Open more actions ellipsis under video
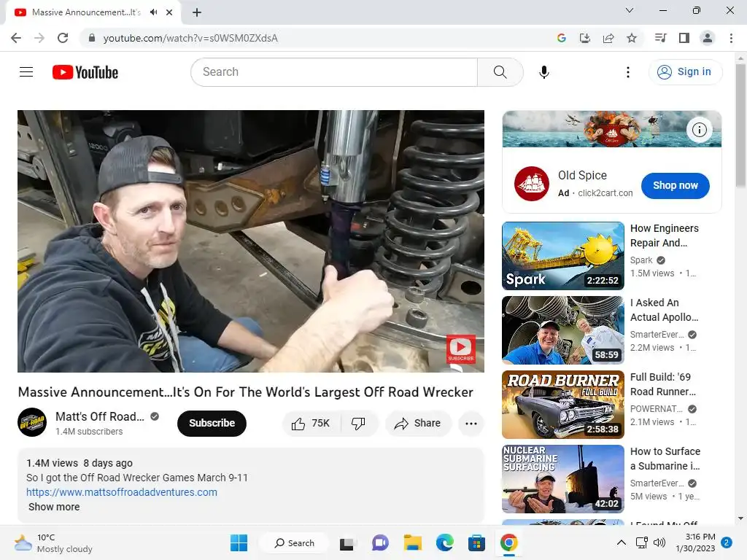747x560 pixels. pyautogui.click(x=471, y=424)
